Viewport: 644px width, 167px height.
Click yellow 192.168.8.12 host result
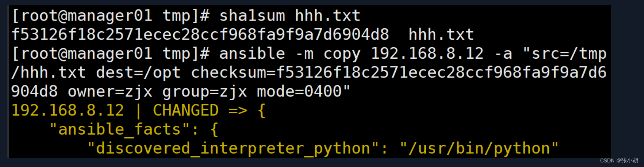click(x=68, y=111)
